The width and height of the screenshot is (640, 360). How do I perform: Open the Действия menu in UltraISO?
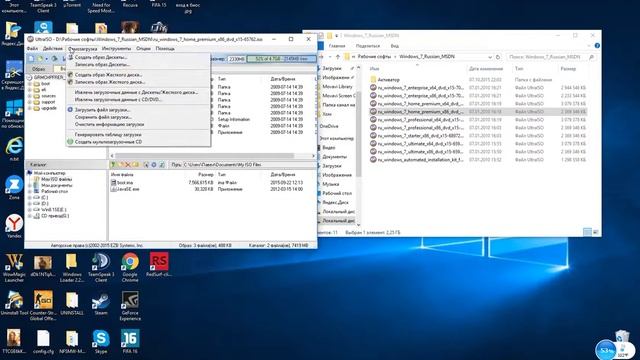tap(53, 49)
